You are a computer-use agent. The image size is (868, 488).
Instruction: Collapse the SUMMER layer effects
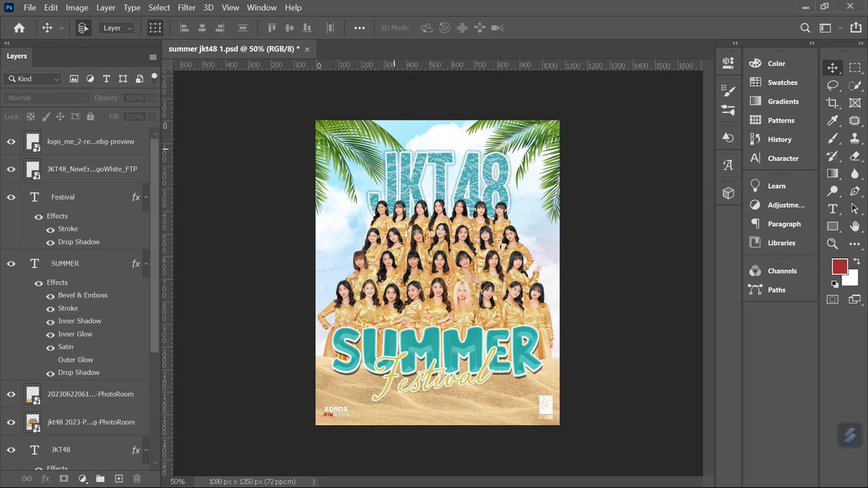(146, 264)
